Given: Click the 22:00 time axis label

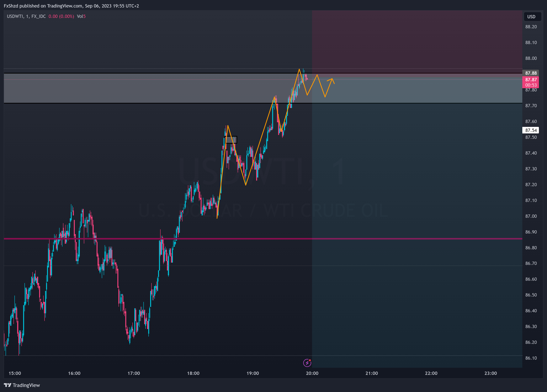Looking at the screenshot, I should click(431, 373).
